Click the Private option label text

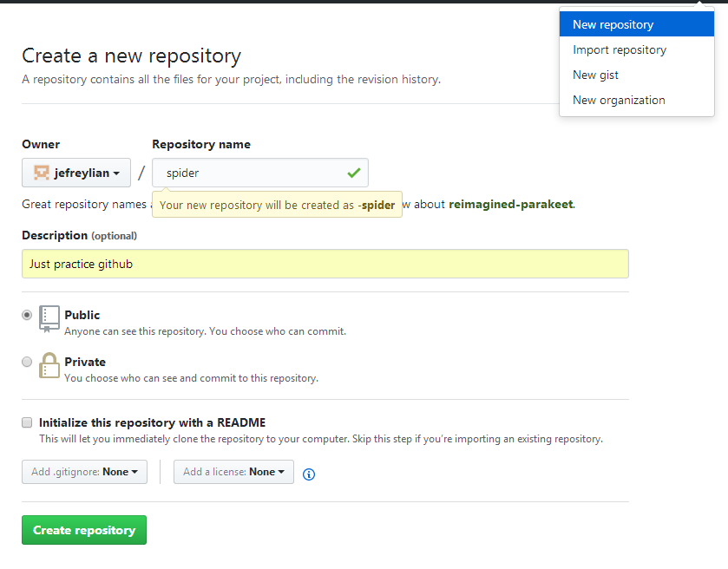[x=85, y=362]
